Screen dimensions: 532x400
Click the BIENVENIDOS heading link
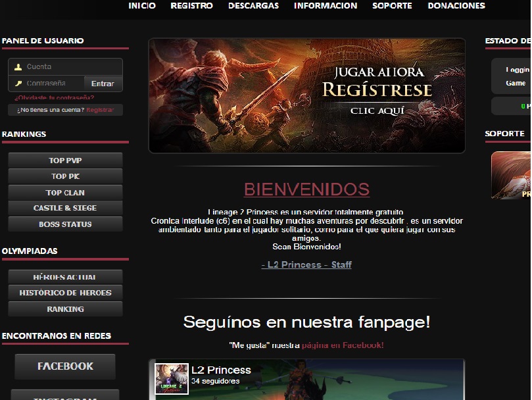pyautogui.click(x=306, y=189)
